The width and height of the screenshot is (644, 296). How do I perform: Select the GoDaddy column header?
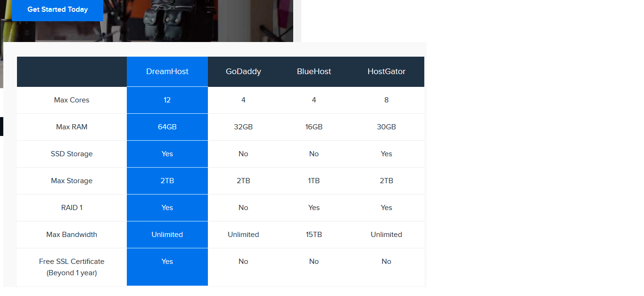pyautogui.click(x=243, y=72)
